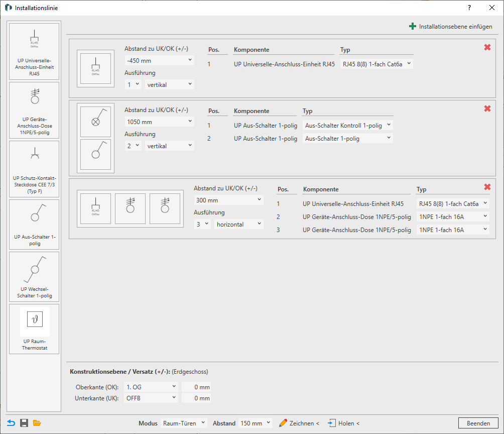Click UP Aus-Schalter 1-polig text at position 2
This screenshot has height=434, width=504.
click(x=266, y=139)
